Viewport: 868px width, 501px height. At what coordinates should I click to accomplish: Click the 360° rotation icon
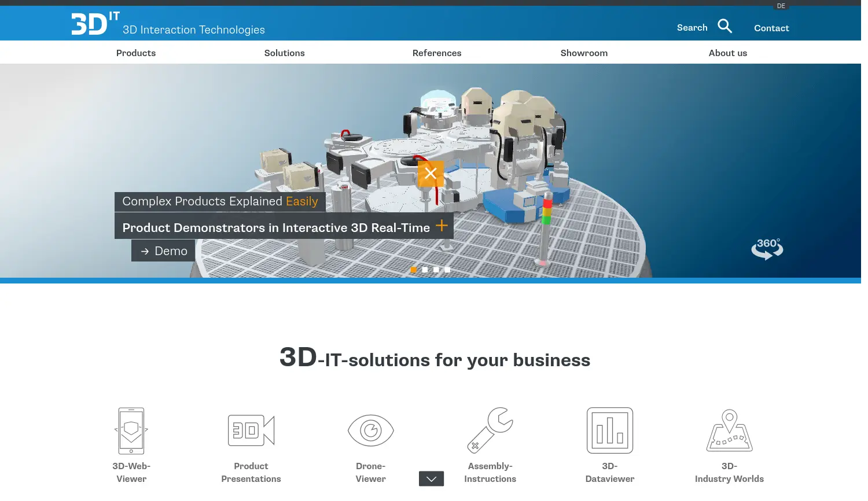[767, 249]
